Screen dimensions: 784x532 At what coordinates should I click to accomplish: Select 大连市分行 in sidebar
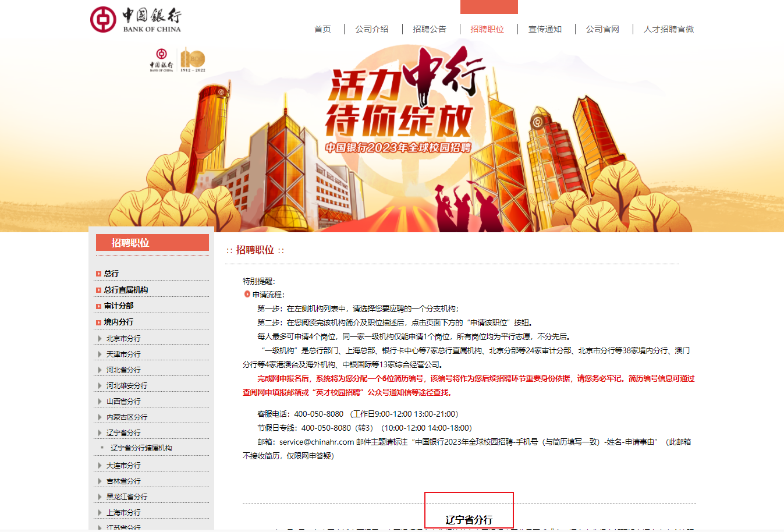tap(123, 465)
